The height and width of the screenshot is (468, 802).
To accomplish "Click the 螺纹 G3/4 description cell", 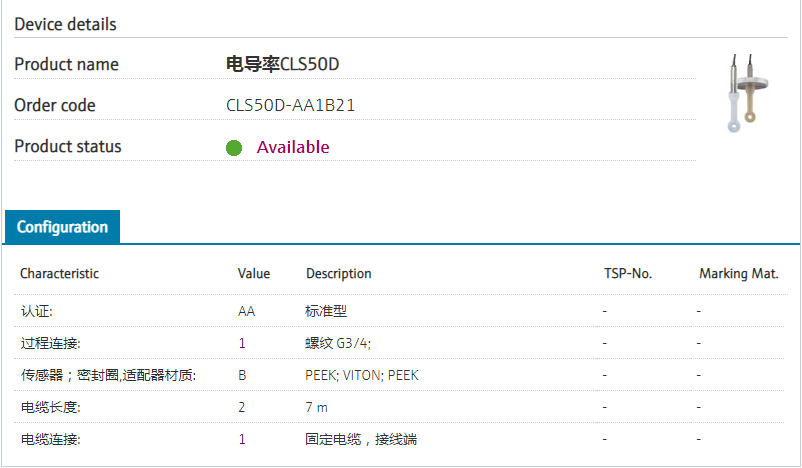I will pos(338,343).
